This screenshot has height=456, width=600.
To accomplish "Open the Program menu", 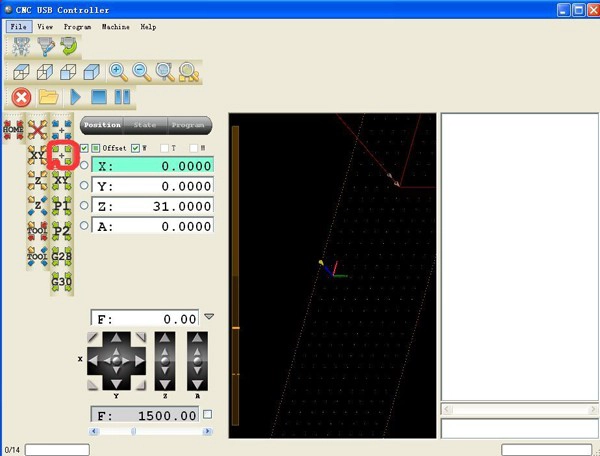I will pos(77,27).
